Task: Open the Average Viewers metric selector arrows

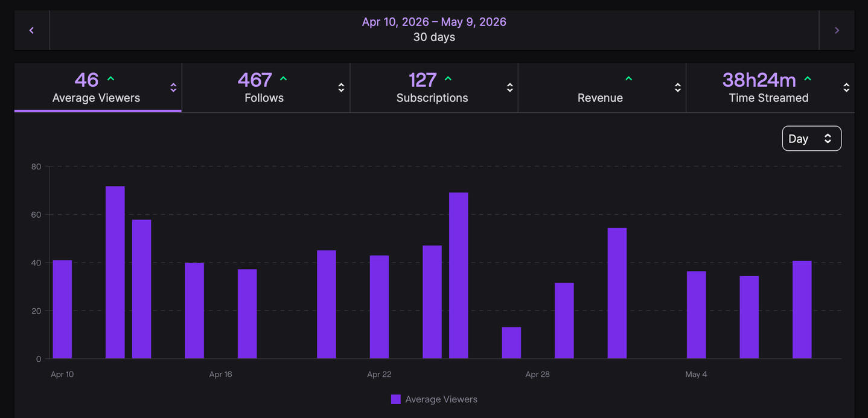Action: [x=173, y=87]
